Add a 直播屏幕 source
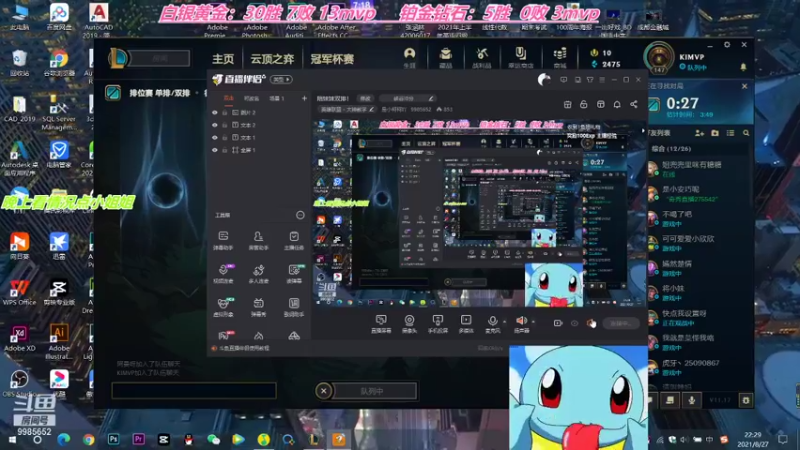This screenshot has height=450, width=800. 381,324
